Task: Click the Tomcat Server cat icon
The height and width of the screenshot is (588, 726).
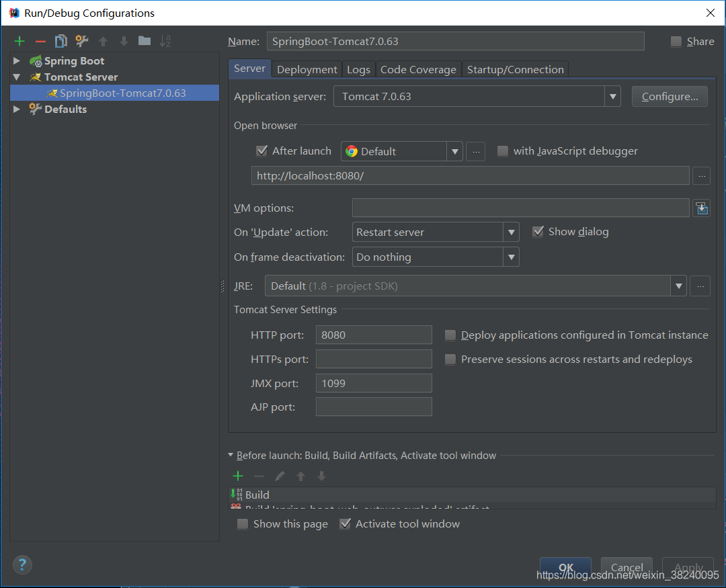Action: [x=36, y=77]
